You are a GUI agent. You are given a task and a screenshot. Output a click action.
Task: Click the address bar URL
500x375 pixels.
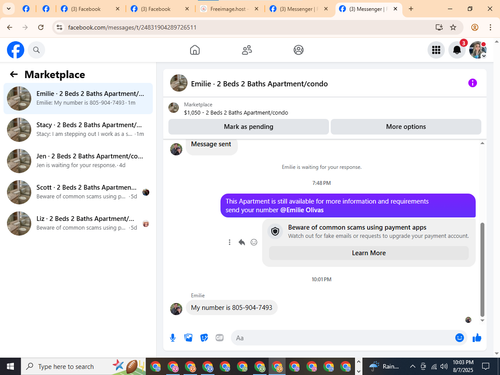point(132,27)
